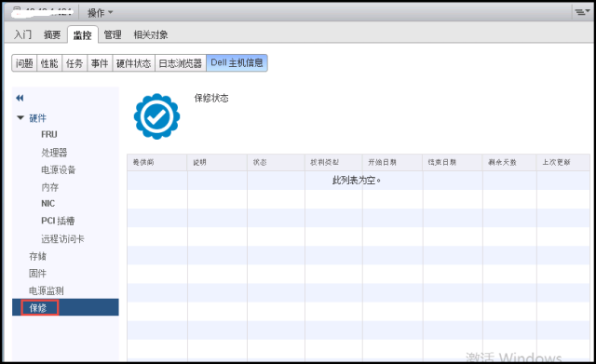Sort by 状态 column header

point(277,162)
